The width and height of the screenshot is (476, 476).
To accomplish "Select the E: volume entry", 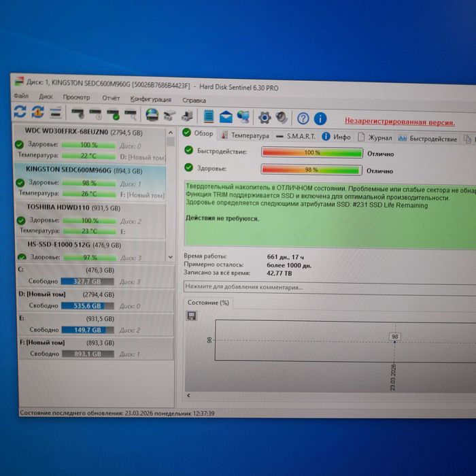I will pyautogui.click(x=97, y=324).
